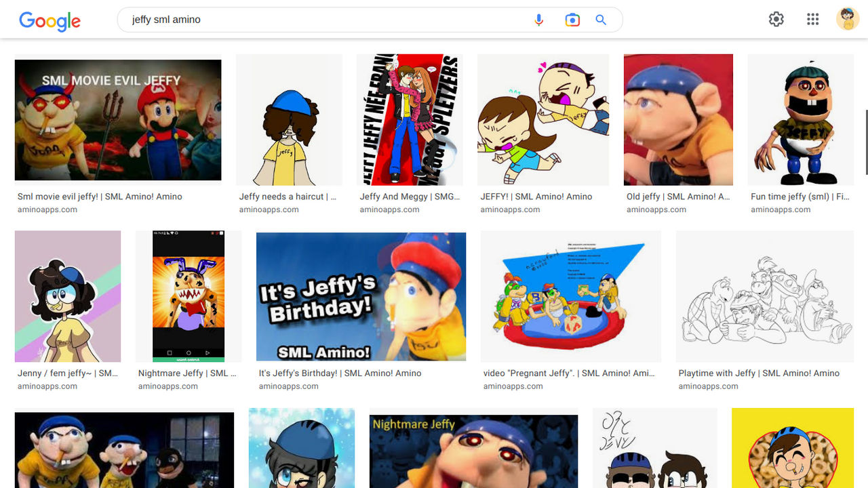The image size is (868, 488).
Task: Open the "Old jeffy" puppet image
Action: [x=678, y=120]
